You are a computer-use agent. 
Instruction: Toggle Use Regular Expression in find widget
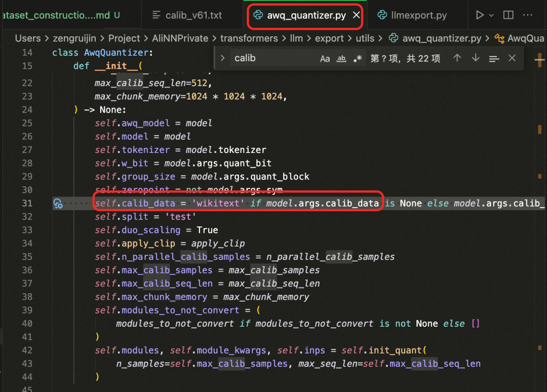tap(358, 59)
